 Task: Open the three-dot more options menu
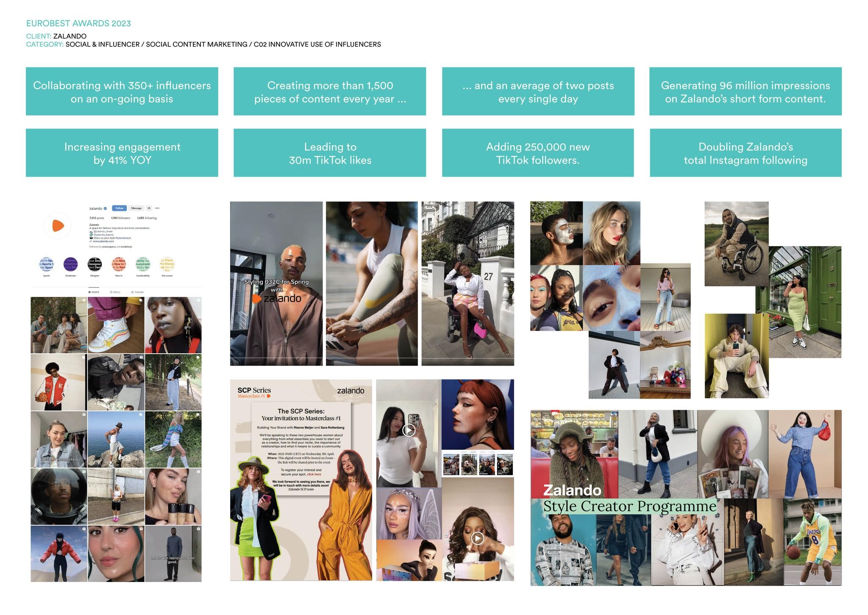pos(157,208)
